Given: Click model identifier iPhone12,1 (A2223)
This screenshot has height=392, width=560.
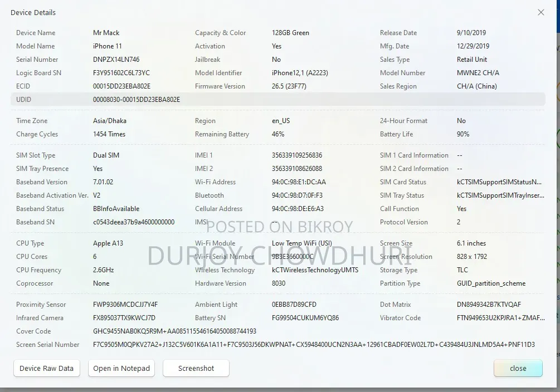Looking at the screenshot, I should pyautogui.click(x=300, y=73).
